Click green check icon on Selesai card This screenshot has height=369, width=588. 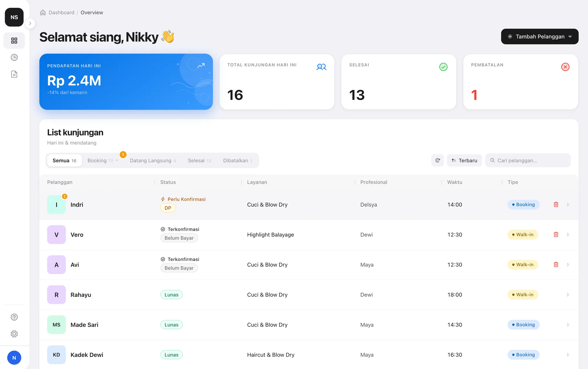443,67
